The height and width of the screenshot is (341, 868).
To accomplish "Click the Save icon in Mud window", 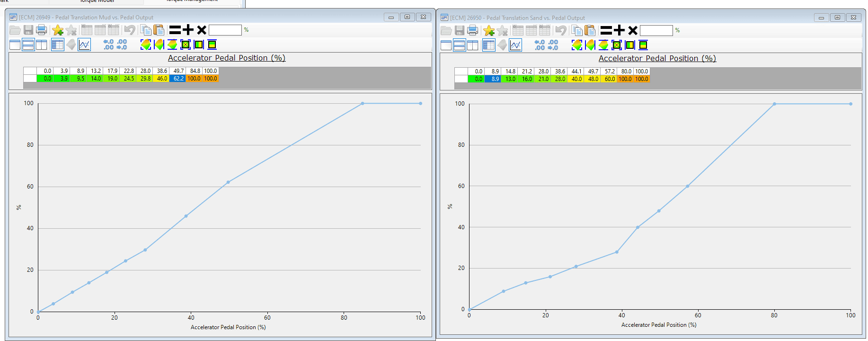I will click(x=28, y=30).
